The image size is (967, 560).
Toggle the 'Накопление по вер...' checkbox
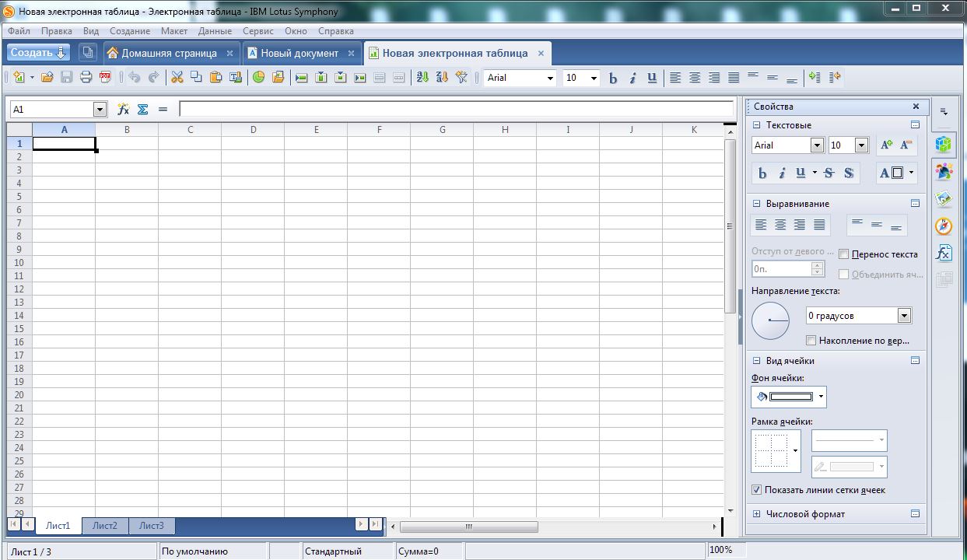[811, 341]
